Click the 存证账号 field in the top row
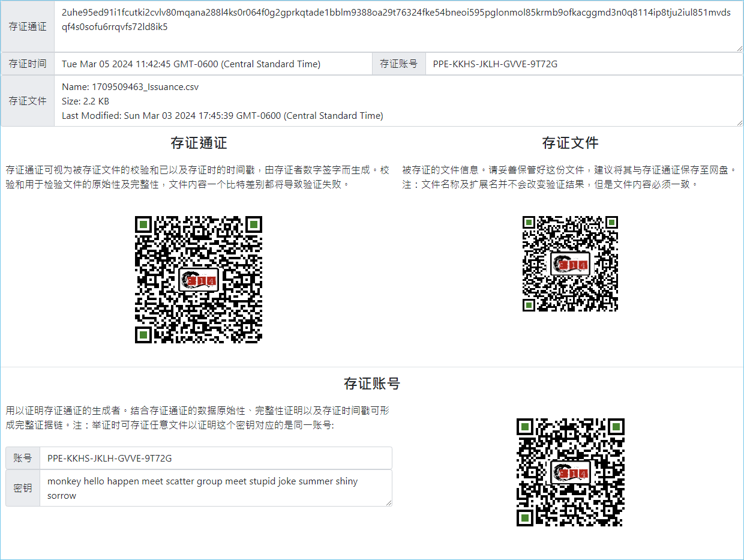 [584, 64]
